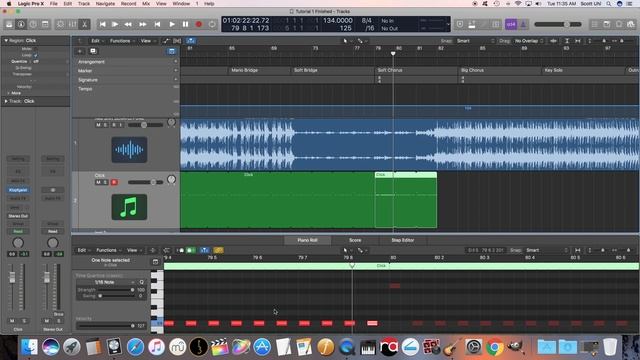The height and width of the screenshot is (360, 640).
Task: Click the Q quantize button
Action: click(x=142, y=282)
